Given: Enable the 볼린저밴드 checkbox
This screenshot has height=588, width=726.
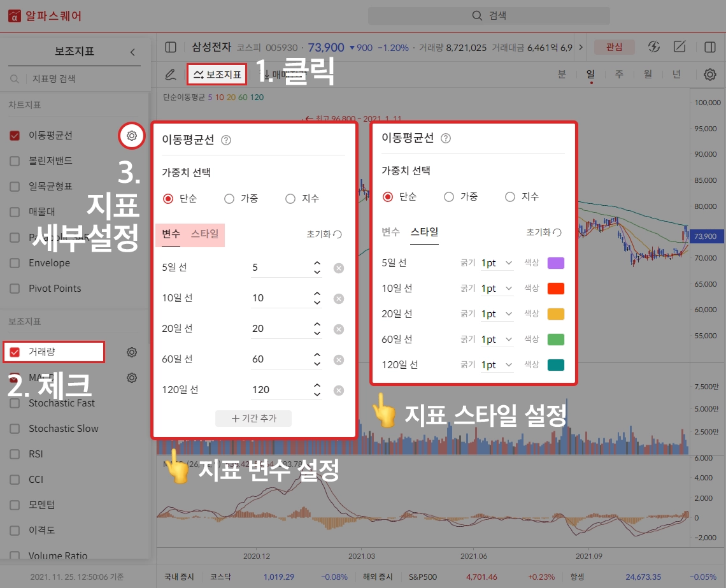Looking at the screenshot, I should click(x=15, y=161).
